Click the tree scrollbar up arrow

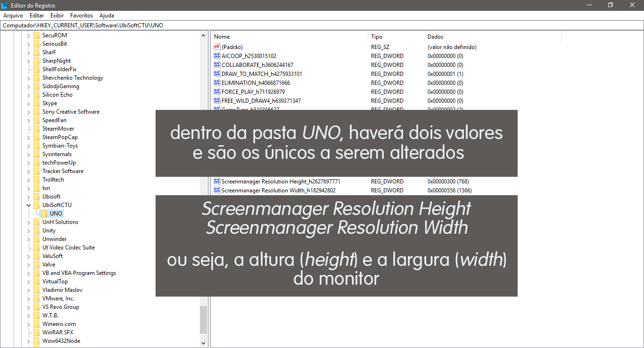pos(204,35)
